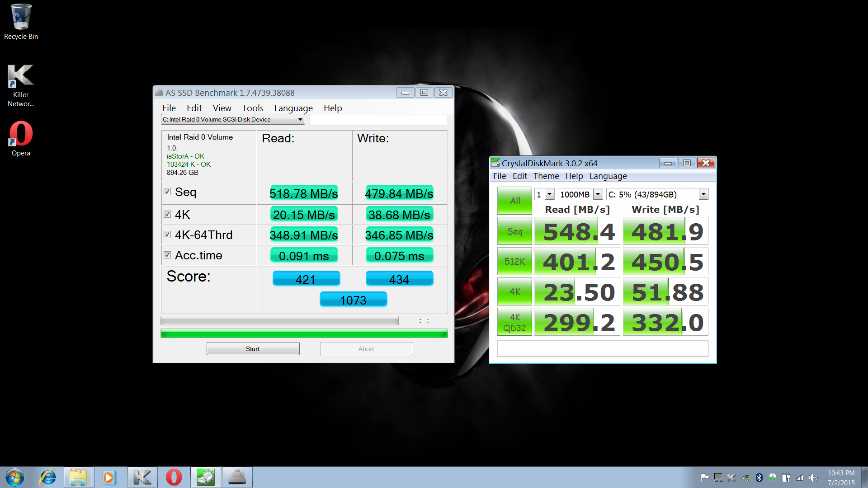
Task: Click the write score 434
Action: click(399, 279)
